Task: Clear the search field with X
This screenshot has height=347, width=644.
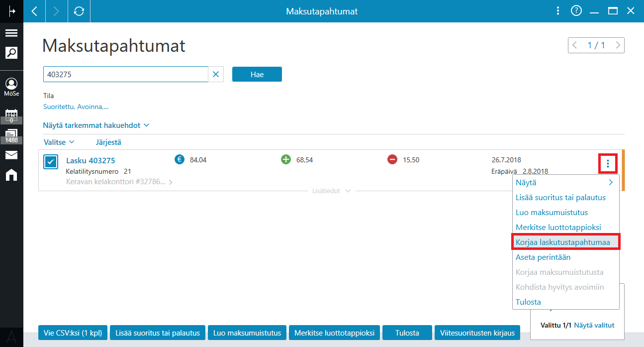Action: (216, 74)
